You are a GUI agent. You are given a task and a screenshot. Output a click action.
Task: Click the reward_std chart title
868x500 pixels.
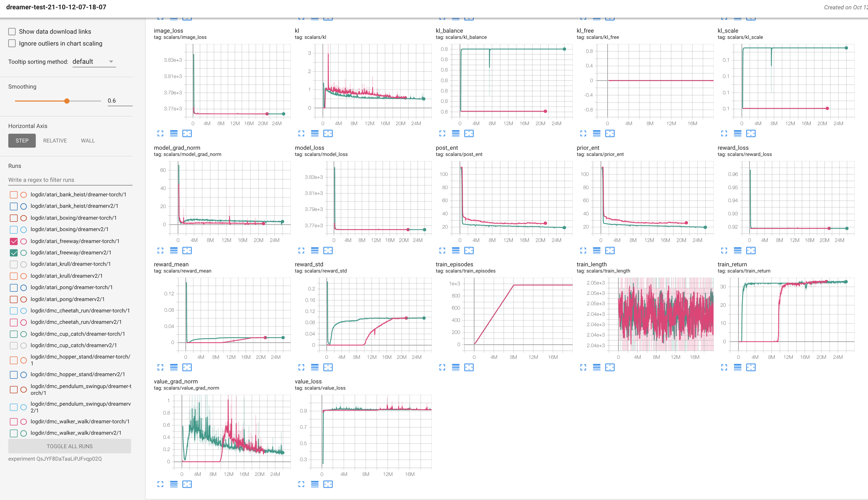point(309,264)
